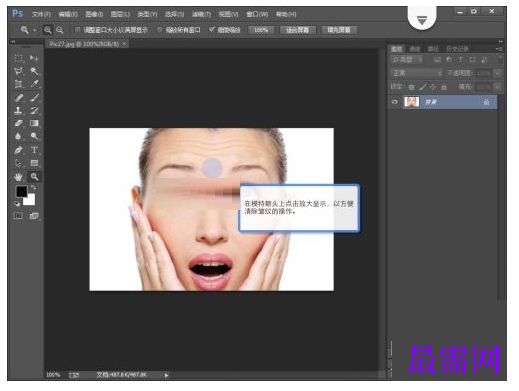Toggle type layer filter icon
This screenshot has height=391, width=519.
tap(460, 60)
